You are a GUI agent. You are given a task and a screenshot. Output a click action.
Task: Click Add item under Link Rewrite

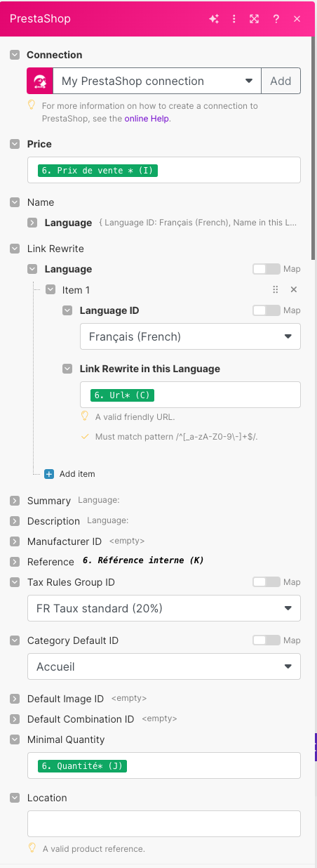[77, 474]
